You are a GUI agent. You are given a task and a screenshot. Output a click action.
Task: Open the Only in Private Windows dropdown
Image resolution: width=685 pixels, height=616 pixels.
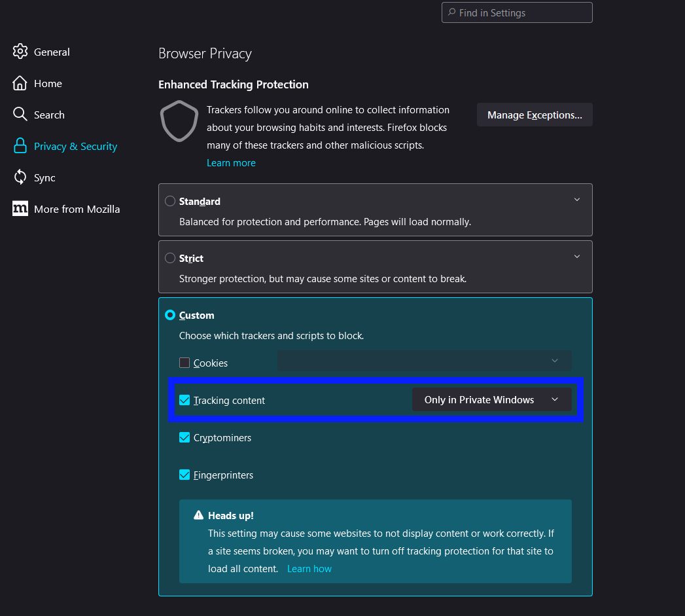click(x=491, y=400)
